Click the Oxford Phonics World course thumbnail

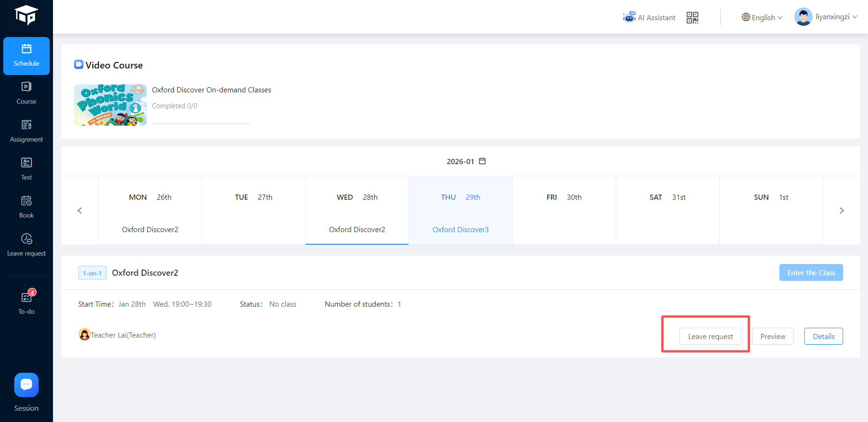pos(110,105)
